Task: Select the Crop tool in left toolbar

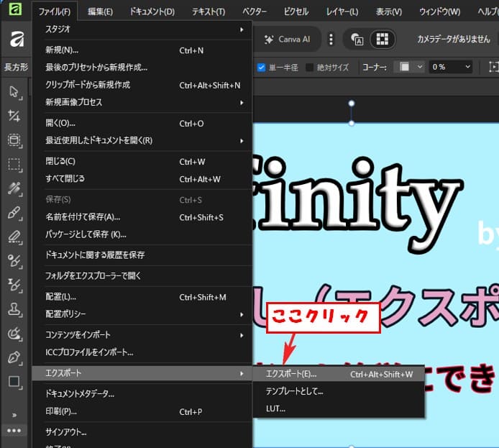Action: [14, 116]
